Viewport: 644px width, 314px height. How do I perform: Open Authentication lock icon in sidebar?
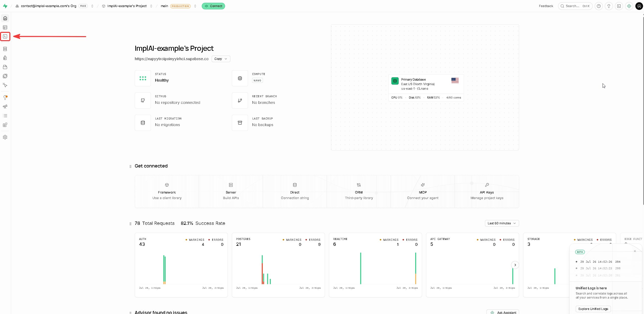click(x=5, y=58)
